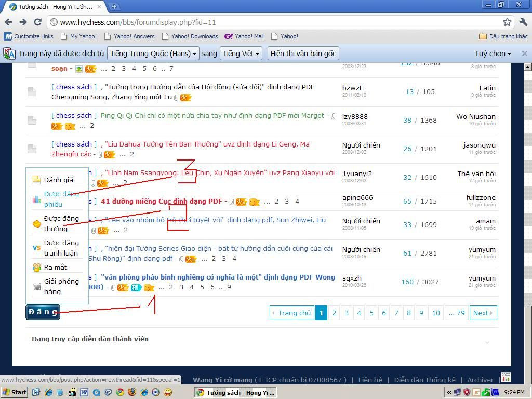View the profile of author aping666

[357, 197]
